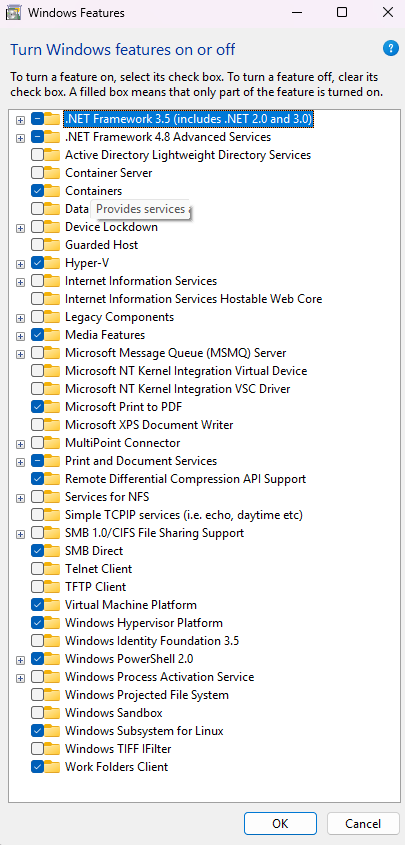Click the folder icon beside Media Features
The width and height of the screenshot is (405, 845).
52,335
